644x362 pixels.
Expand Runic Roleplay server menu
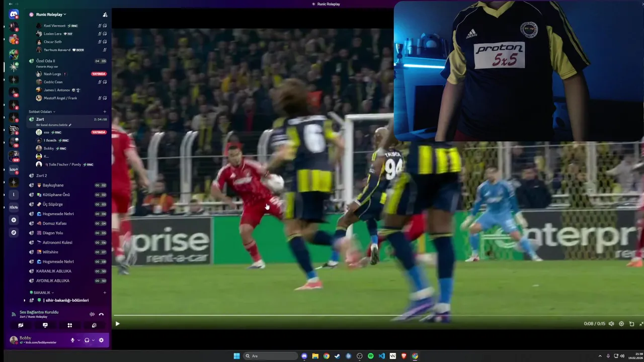[x=51, y=15]
